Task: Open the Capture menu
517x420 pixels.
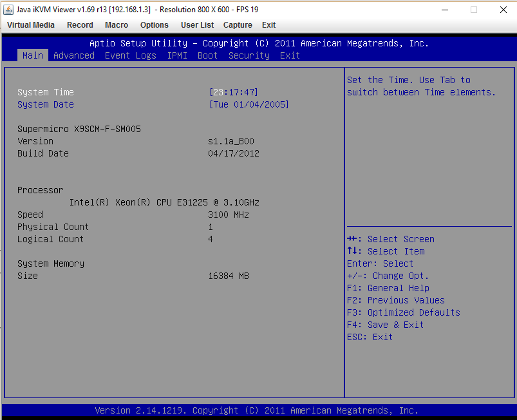Action: pos(238,25)
